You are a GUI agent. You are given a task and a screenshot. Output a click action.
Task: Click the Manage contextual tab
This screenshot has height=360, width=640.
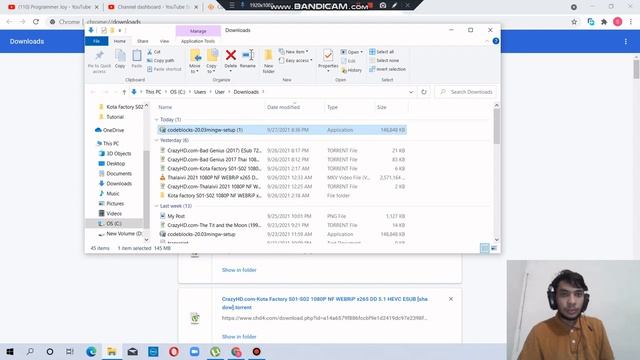198,31
